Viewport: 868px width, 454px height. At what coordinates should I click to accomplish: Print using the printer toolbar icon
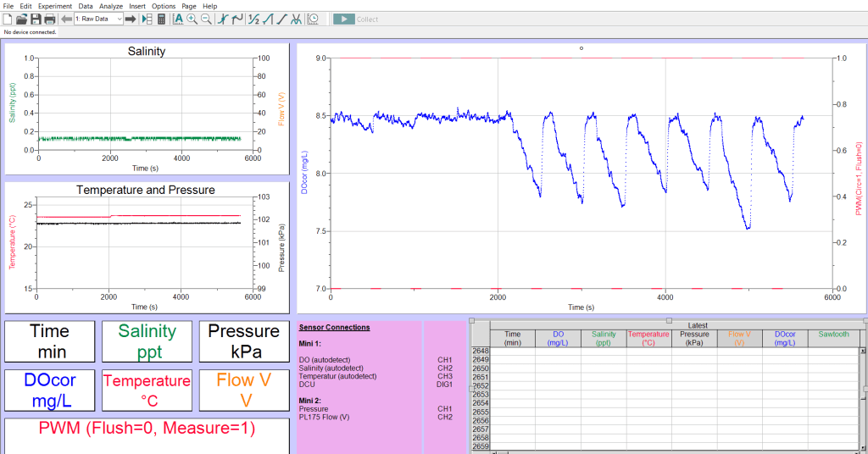49,19
